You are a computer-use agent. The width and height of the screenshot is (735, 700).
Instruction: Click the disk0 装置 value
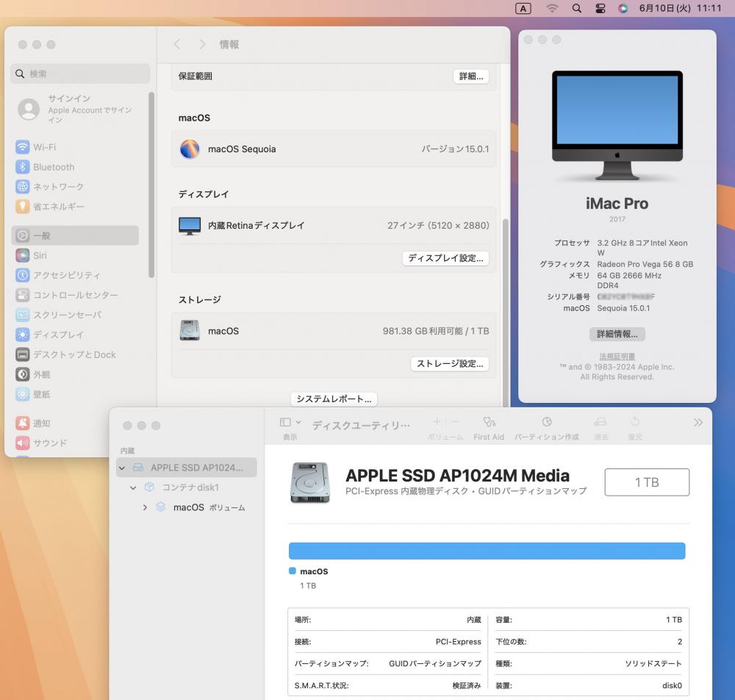point(672,685)
